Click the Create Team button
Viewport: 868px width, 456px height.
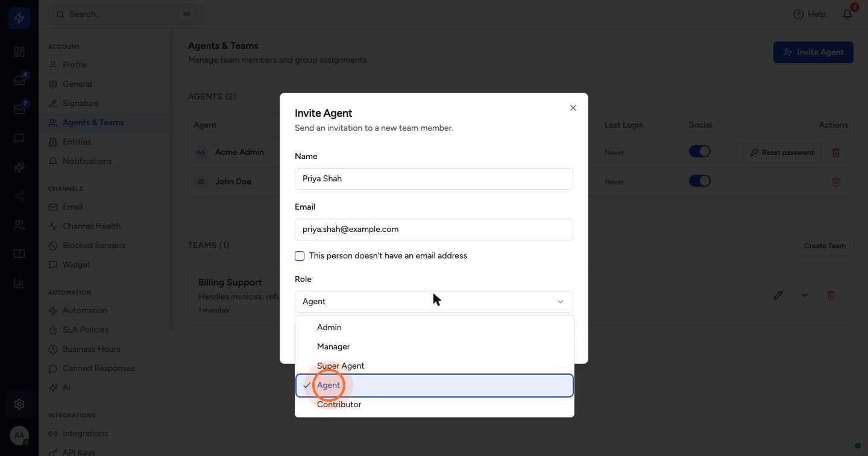825,246
